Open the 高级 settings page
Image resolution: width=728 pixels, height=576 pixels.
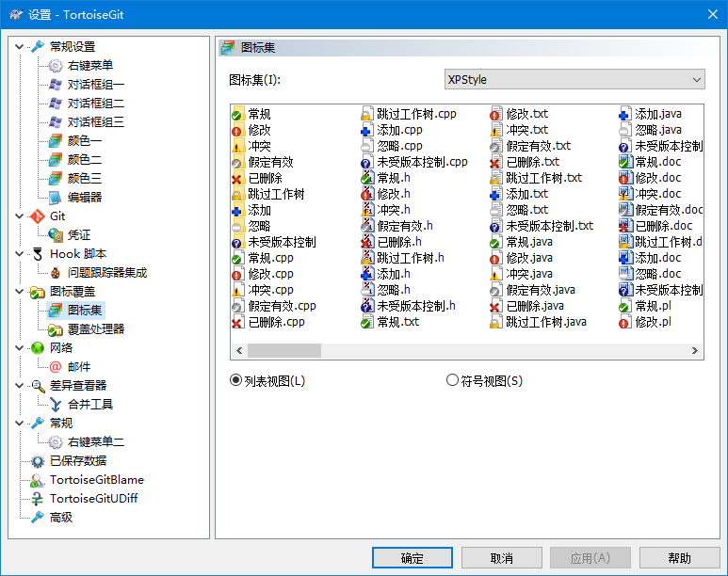[61, 518]
